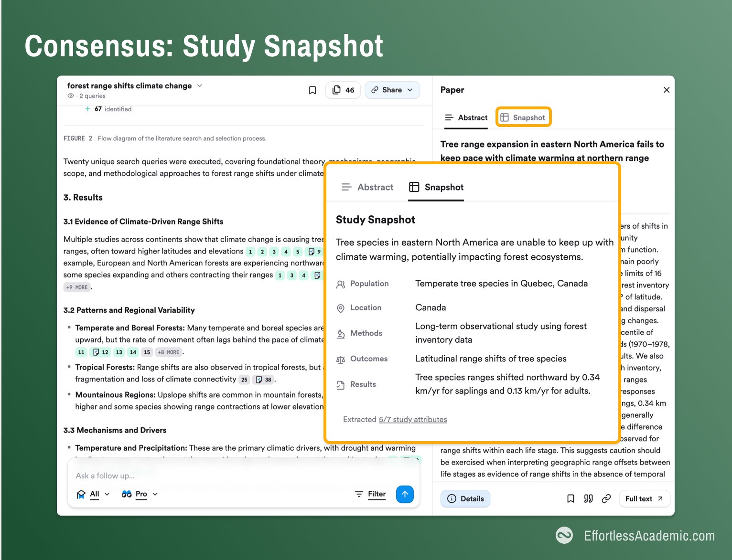Open the Full text button
The height and width of the screenshot is (560, 732).
[644, 498]
